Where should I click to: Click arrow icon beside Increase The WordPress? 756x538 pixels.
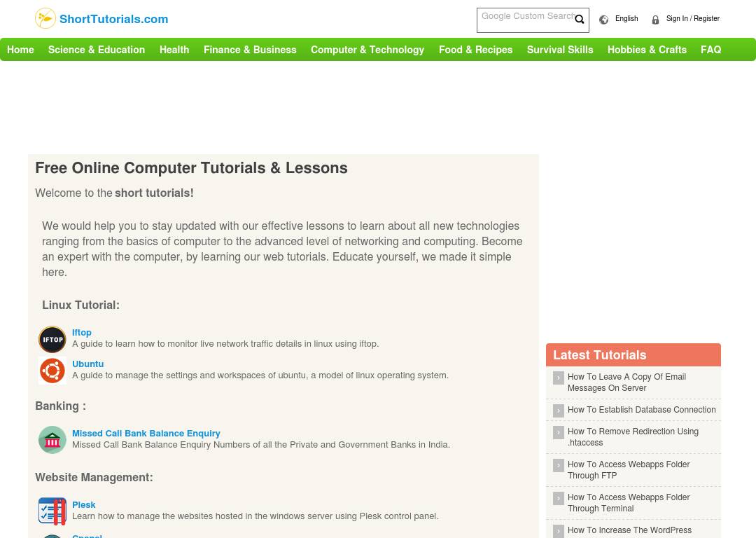click(559, 531)
